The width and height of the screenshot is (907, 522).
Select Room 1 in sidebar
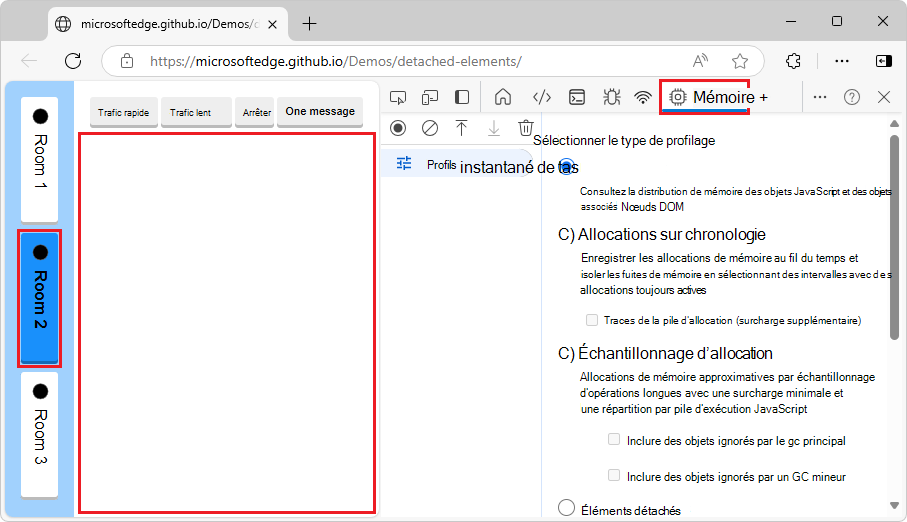click(x=39, y=160)
